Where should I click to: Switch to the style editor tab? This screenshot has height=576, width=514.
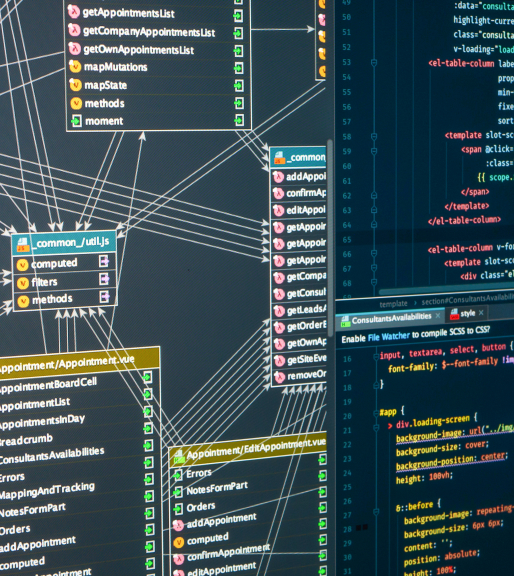(x=467, y=313)
